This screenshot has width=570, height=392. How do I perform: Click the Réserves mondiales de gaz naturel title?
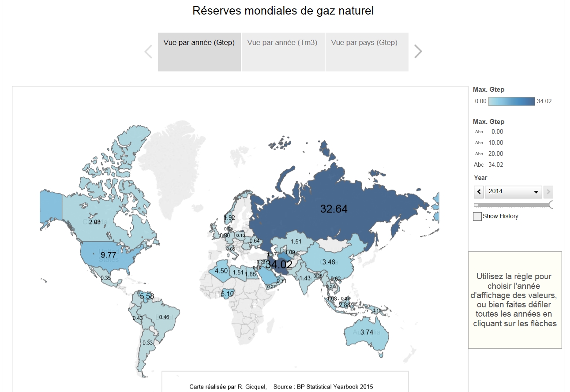click(283, 11)
